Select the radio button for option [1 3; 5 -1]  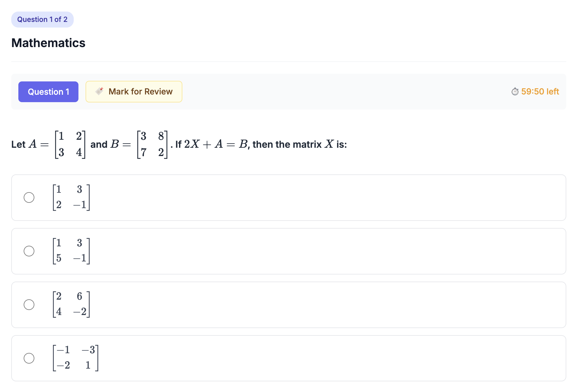[29, 251]
